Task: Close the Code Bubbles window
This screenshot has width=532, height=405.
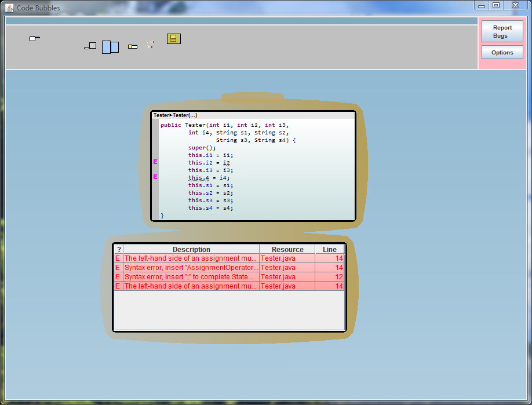Action: [515, 5]
